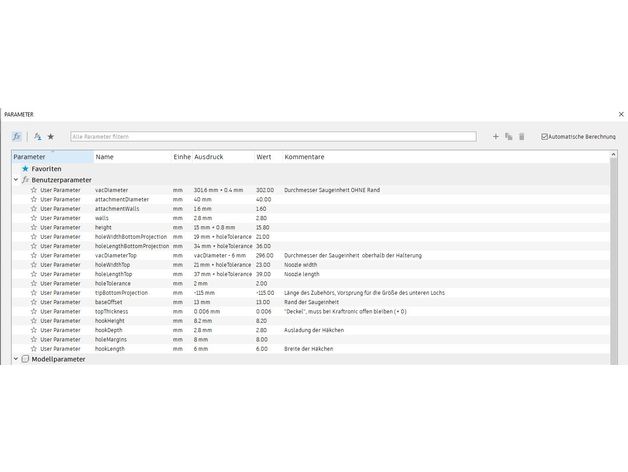The width and height of the screenshot is (628, 472).
Task: Click the fx user parameters filter icon
Action: [x=18, y=136]
